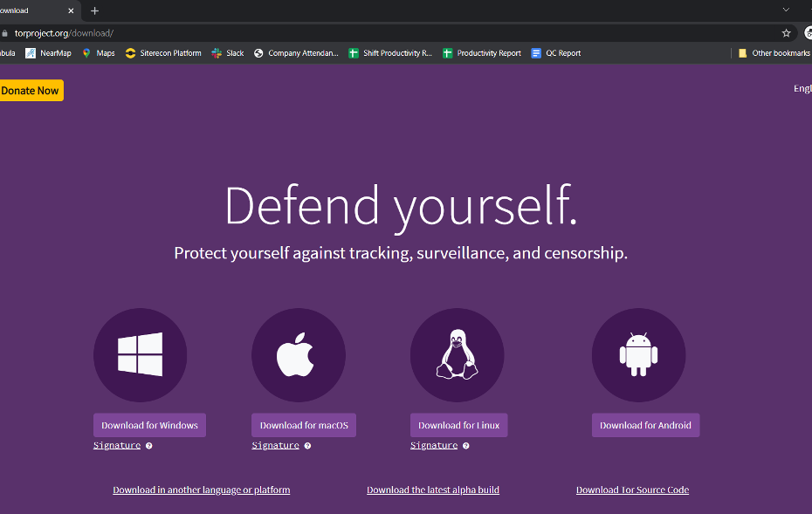Click the Apple logo icon

point(298,353)
